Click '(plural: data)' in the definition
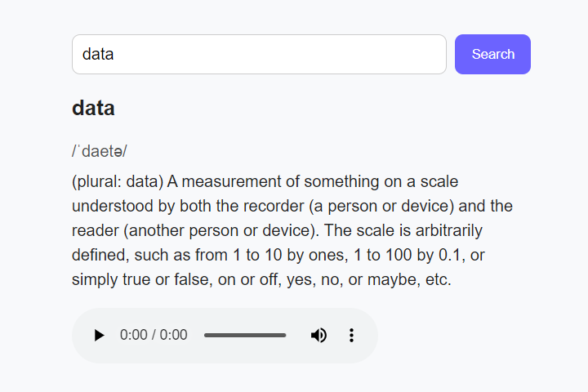Screen dimensions: 588x392 pos(118,181)
